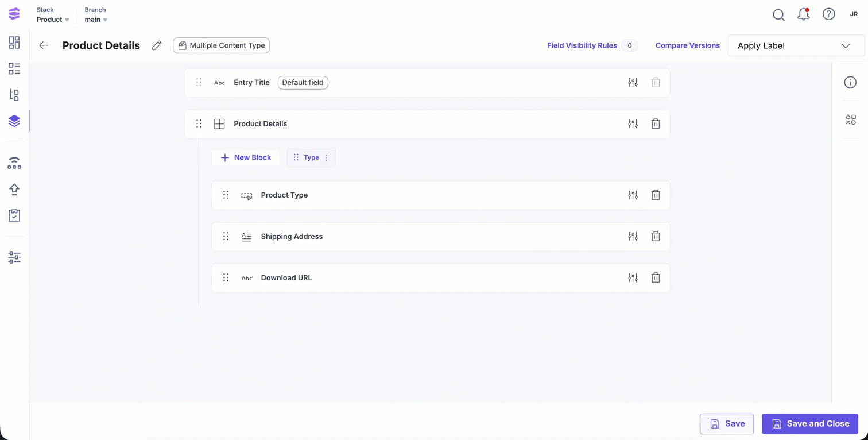The image size is (868, 440).
Task: Open the Type block's three-dot menu
Action: 327,157
